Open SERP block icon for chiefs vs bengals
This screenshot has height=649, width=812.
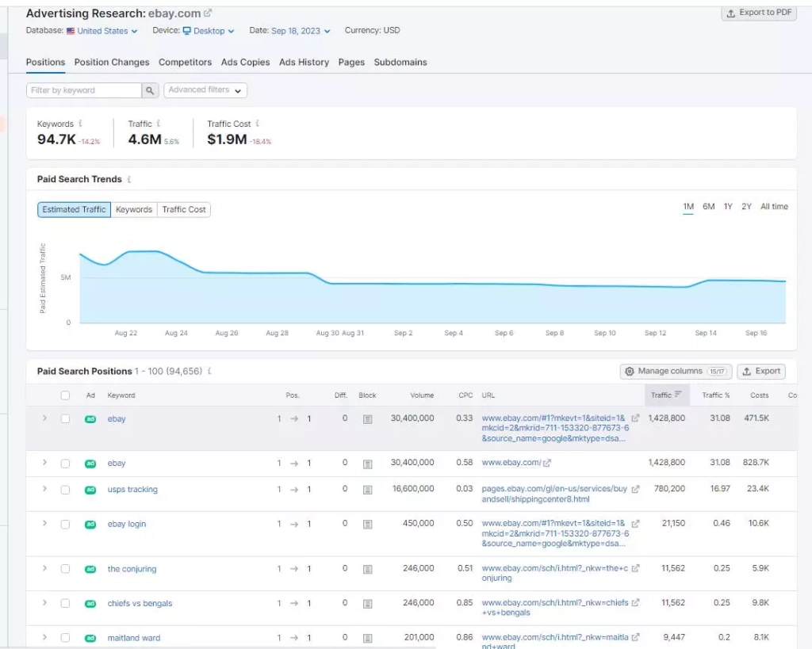368,604
